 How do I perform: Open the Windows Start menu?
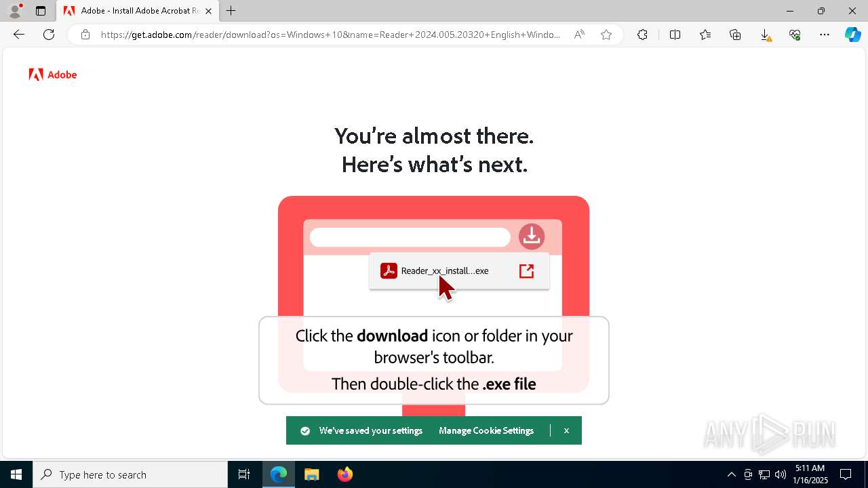pos(16,474)
